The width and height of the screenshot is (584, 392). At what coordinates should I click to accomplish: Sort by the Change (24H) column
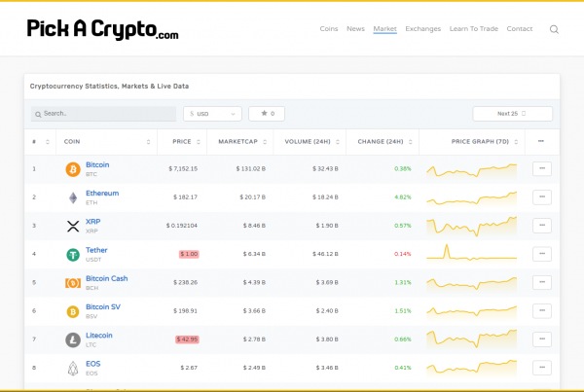tap(383, 141)
